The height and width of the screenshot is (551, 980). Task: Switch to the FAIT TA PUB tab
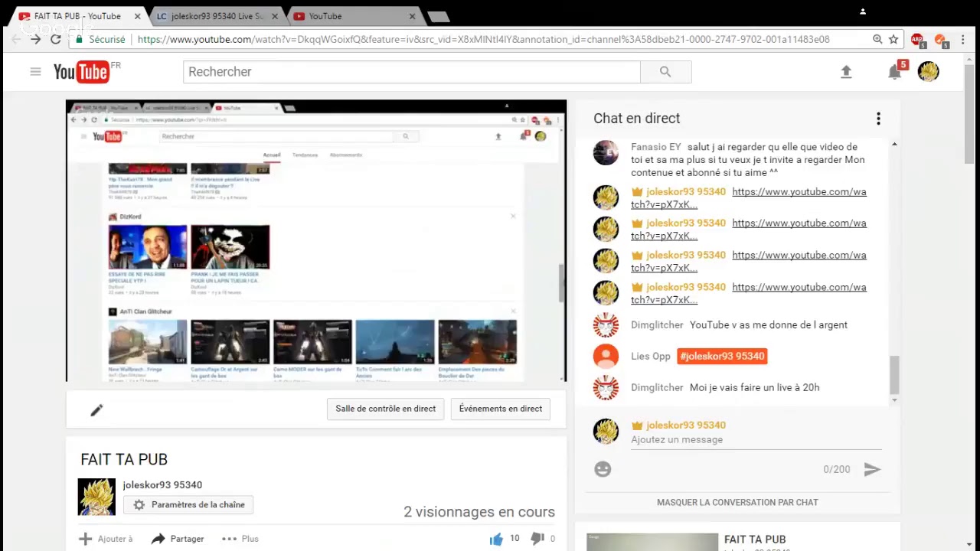tap(77, 16)
